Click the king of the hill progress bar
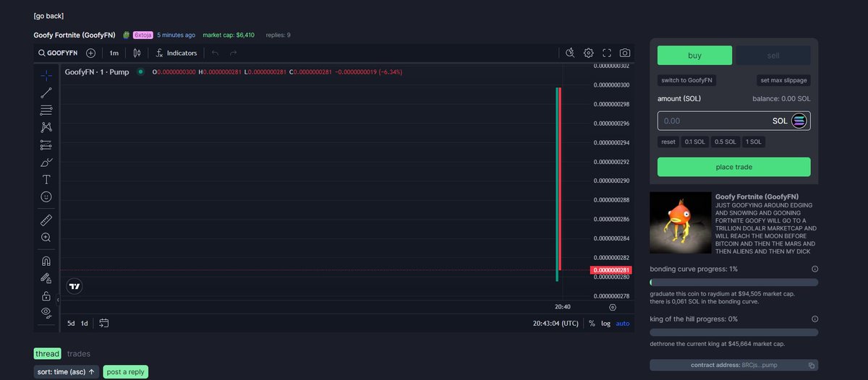 pos(733,332)
